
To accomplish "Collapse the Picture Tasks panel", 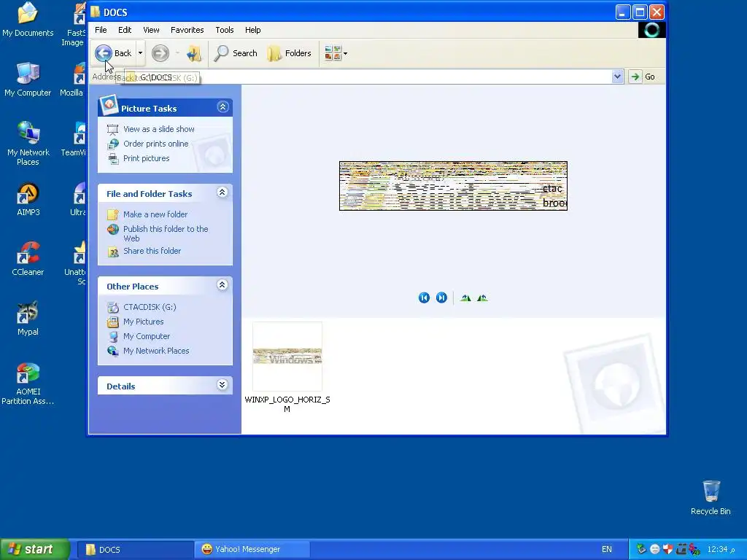I will pos(222,106).
